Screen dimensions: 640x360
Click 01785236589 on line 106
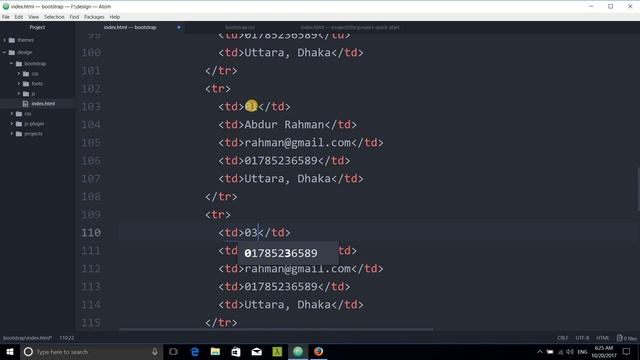point(281,160)
